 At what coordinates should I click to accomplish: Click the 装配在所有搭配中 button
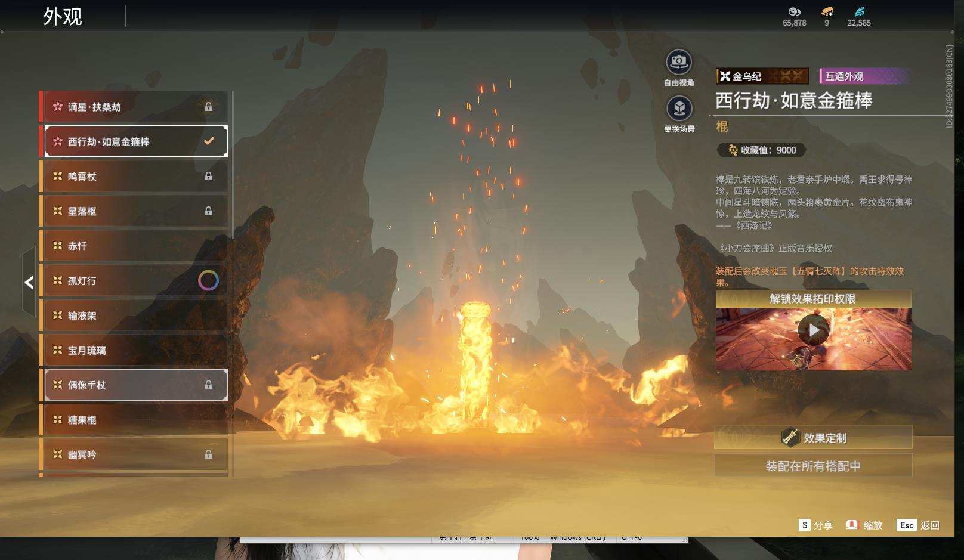(813, 466)
